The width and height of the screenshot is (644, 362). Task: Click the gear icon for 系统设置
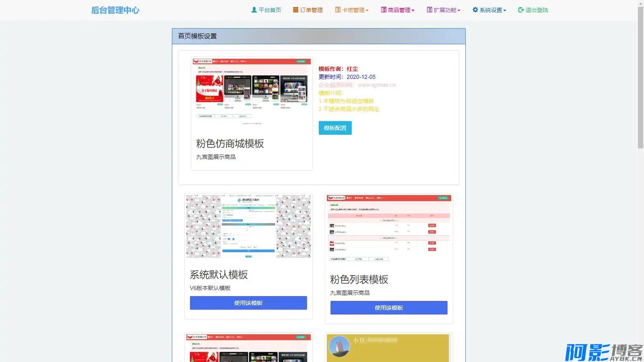(475, 10)
